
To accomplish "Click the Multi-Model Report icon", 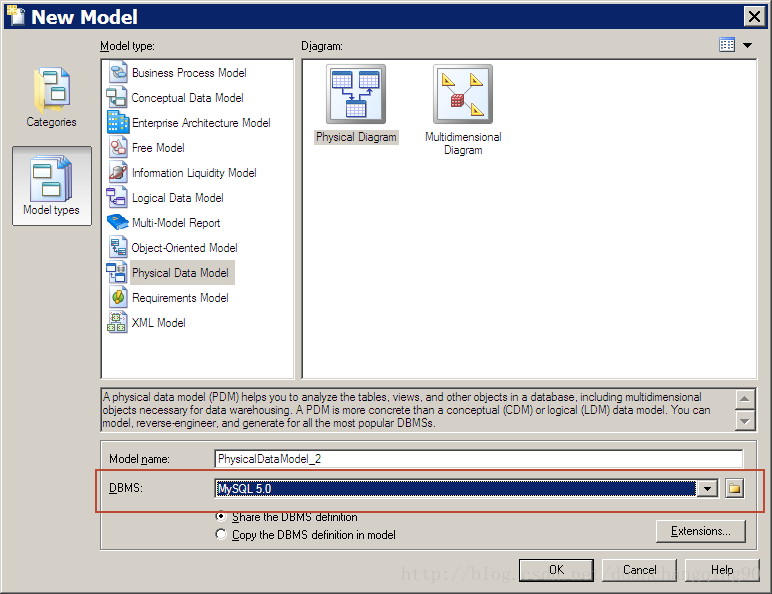I will point(118,223).
